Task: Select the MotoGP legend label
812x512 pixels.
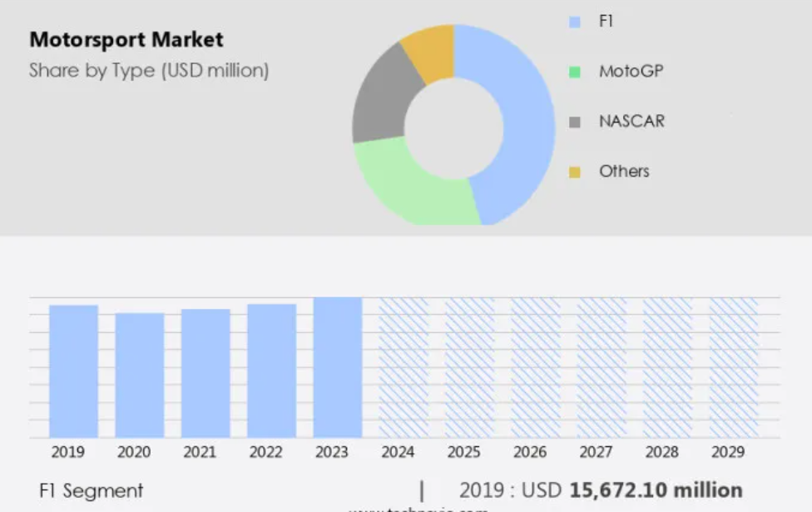Action: (631, 71)
